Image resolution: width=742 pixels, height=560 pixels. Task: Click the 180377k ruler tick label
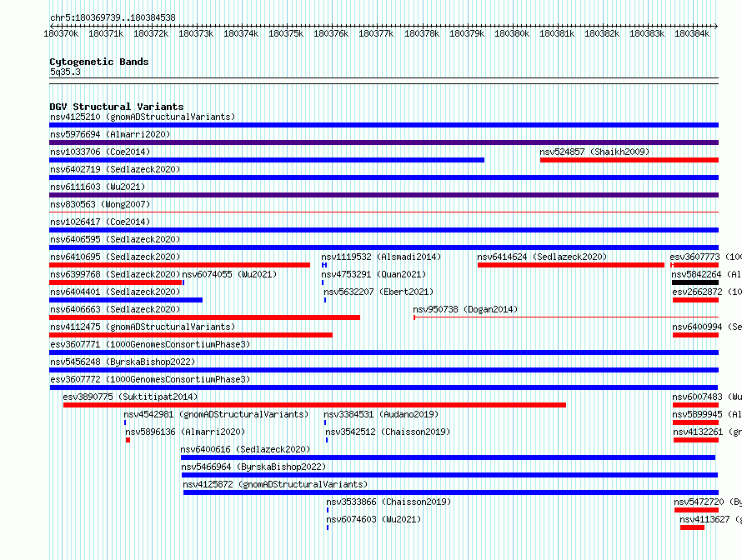pos(376,33)
